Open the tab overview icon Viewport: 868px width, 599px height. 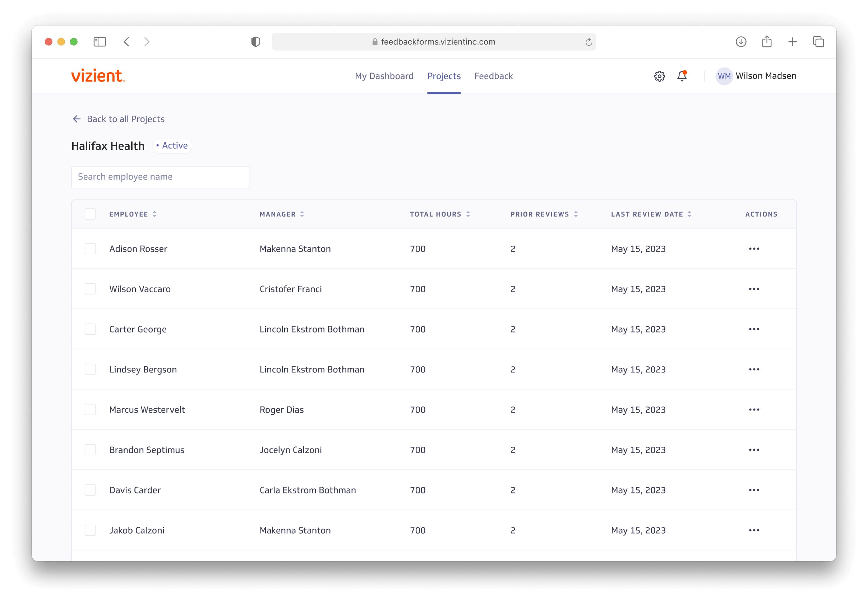818,42
